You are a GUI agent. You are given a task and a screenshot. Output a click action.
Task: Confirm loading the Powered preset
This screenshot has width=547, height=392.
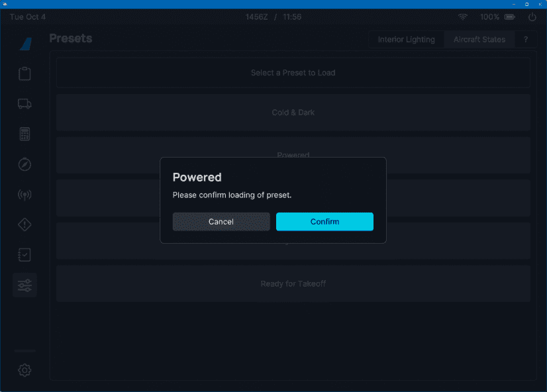(x=324, y=222)
